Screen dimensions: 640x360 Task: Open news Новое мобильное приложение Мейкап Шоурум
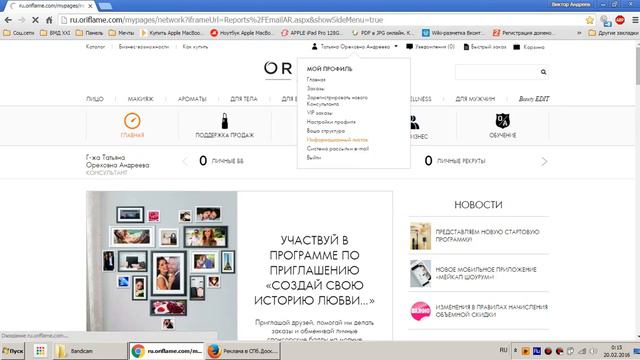tap(486, 273)
